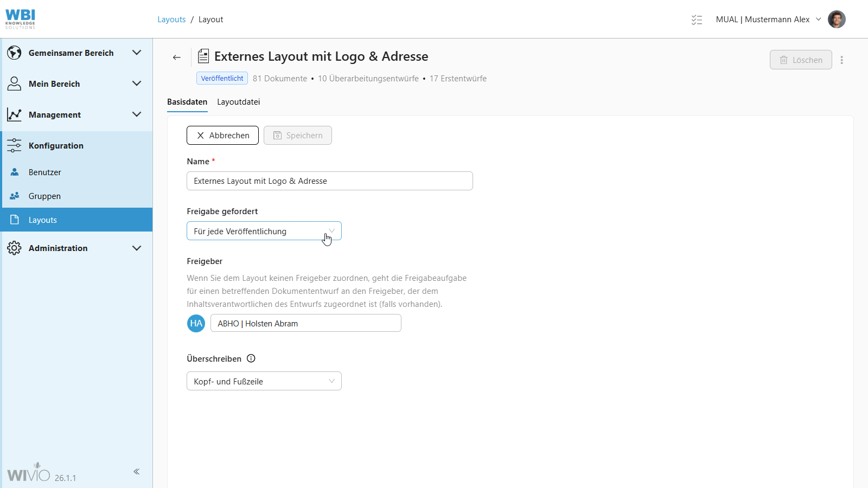Open the Gemeinsamer Bereich globe icon

point(14,53)
